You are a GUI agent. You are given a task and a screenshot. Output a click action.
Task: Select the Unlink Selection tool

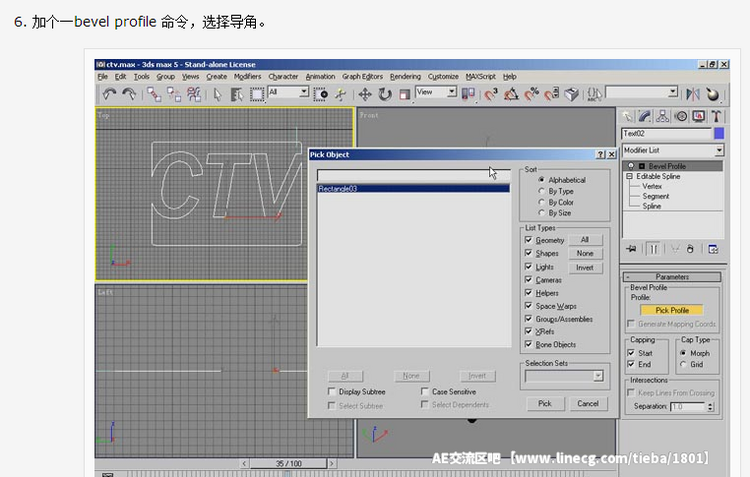pyautogui.click(x=174, y=94)
